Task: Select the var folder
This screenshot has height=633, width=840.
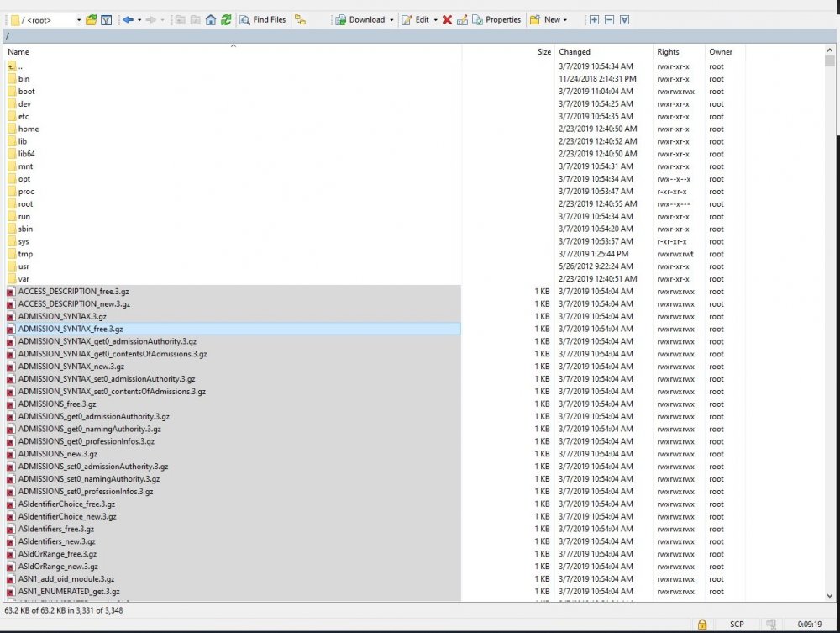Action: [24, 279]
